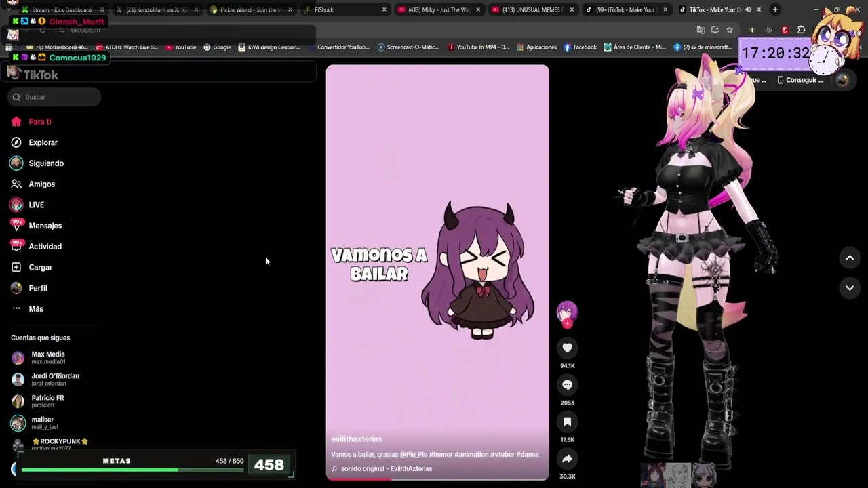Switch to PiShock browser tab

click(x=346, y=10)
